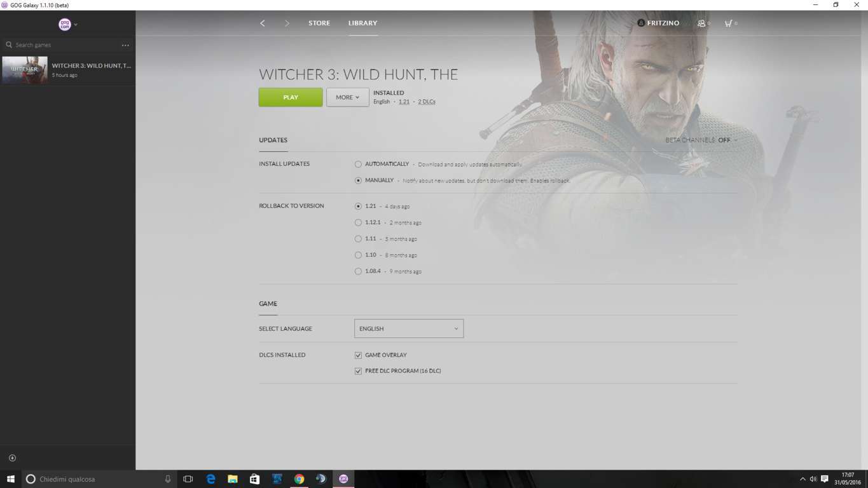Screen dimensions: 868x488
Task: Select rollback version 1.21
Action: (358, 207)
